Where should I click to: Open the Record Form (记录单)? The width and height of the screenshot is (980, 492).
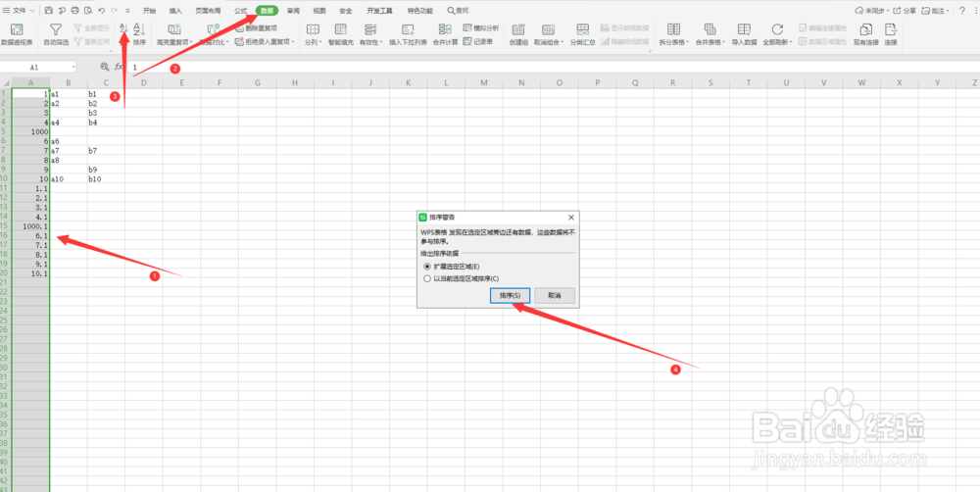pos(478,42)
